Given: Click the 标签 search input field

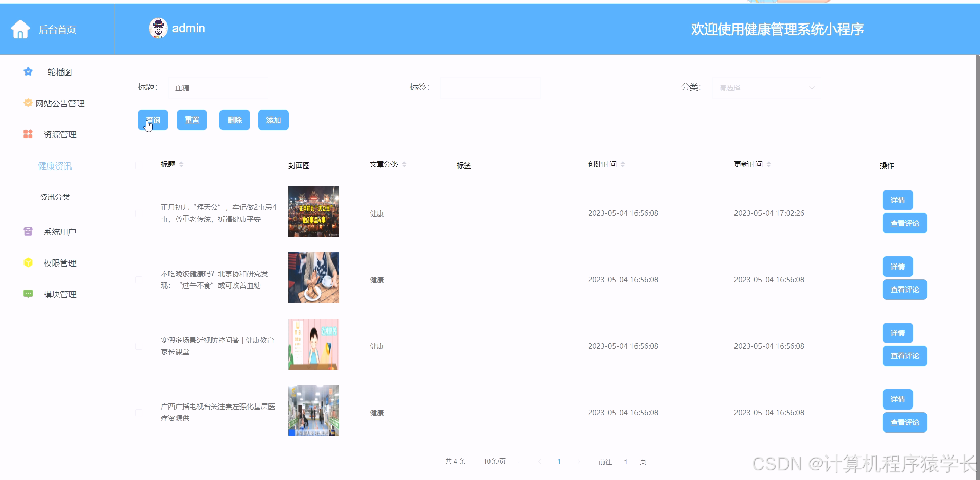Looking at the screenshot, I should pyautogui.click(x=491, y=88).
